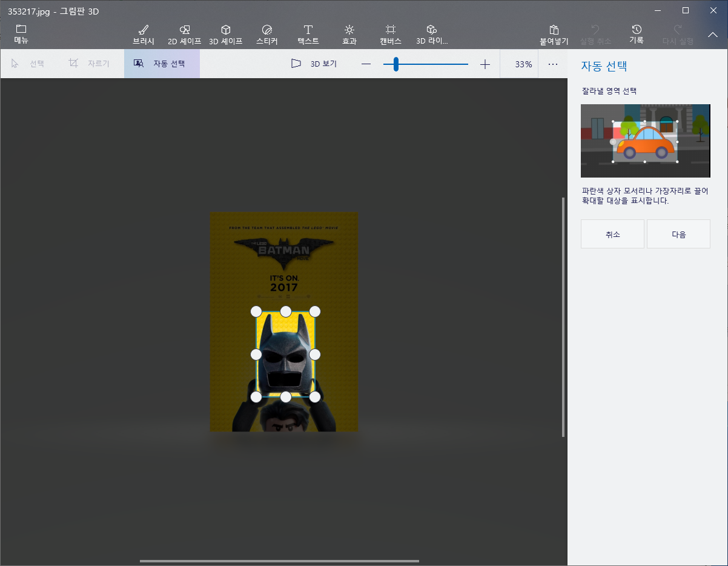Image resolution: width=728 pixels, height=566 pixels.
Task: Click the bottom-left selection handle
Action: [256, 397]
